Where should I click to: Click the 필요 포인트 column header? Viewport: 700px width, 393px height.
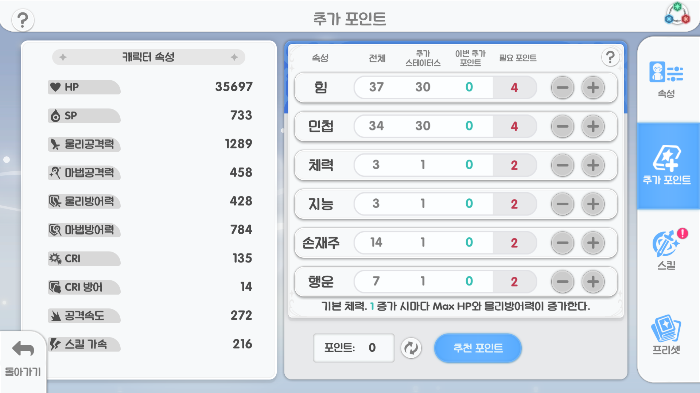click(517, 58)
